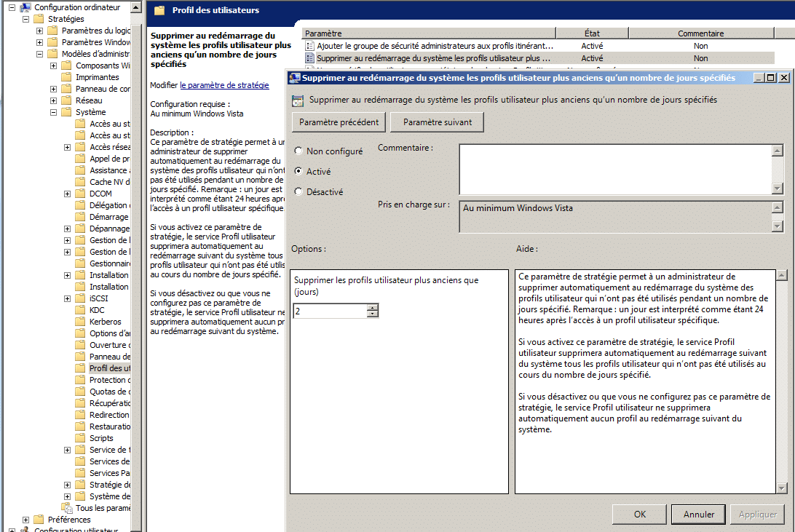
Task: Click the Démarrage folder icon
Action: 80,217
